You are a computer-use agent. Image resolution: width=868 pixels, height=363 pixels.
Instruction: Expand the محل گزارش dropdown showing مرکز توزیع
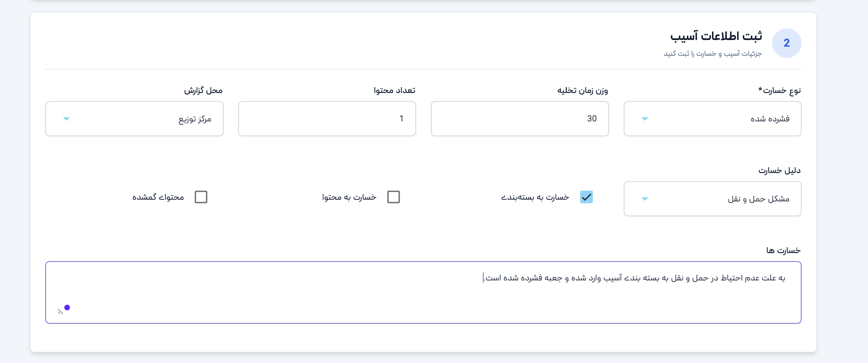[134, 119]
